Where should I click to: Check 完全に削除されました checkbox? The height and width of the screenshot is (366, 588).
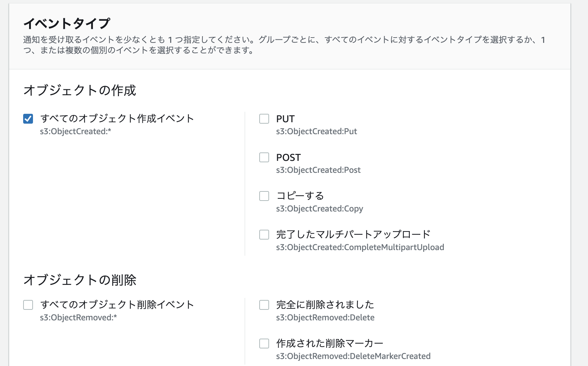point(264,305)
